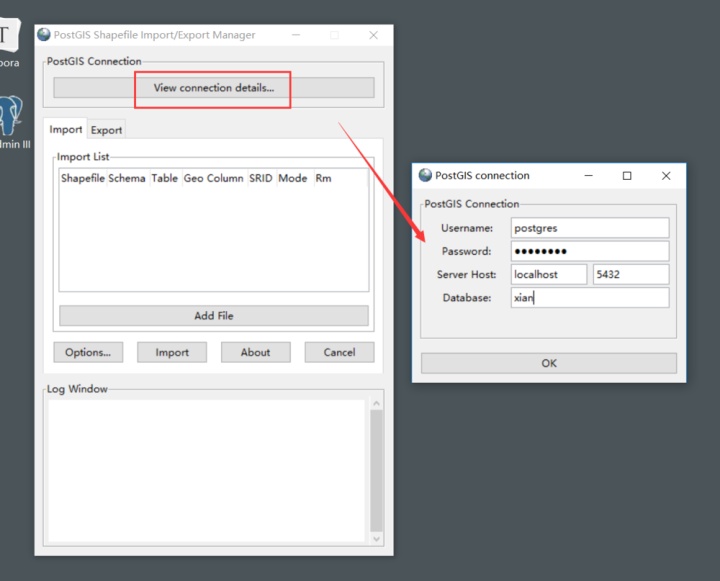720x581 pixels.
Task: Click the View connection details button
Action: point(214,88)
